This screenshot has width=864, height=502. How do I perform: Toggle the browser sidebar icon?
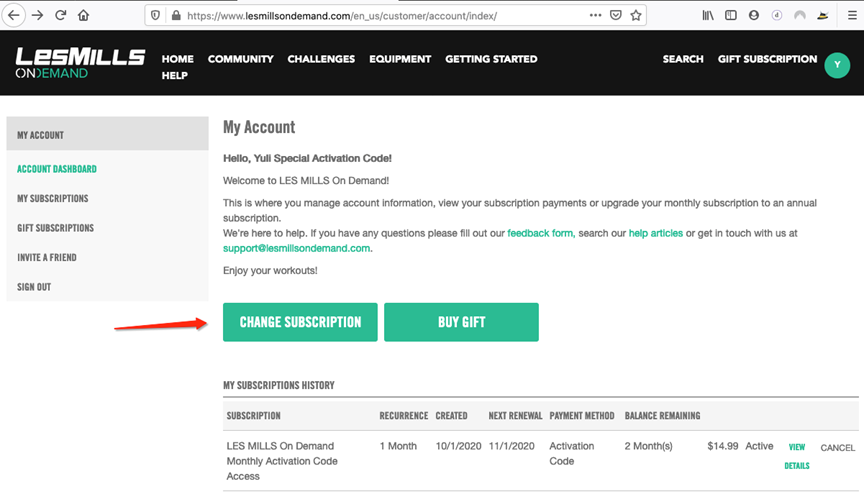[x=731, y=15]
